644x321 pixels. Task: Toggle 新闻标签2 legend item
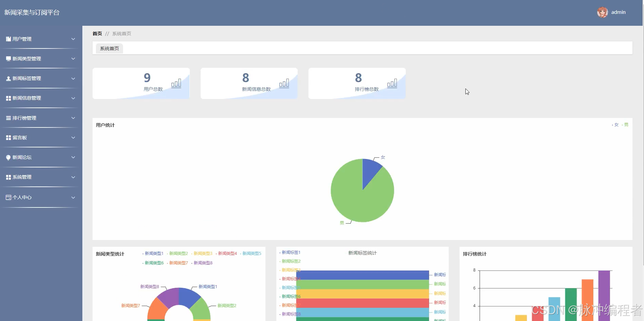click(290, 261)
